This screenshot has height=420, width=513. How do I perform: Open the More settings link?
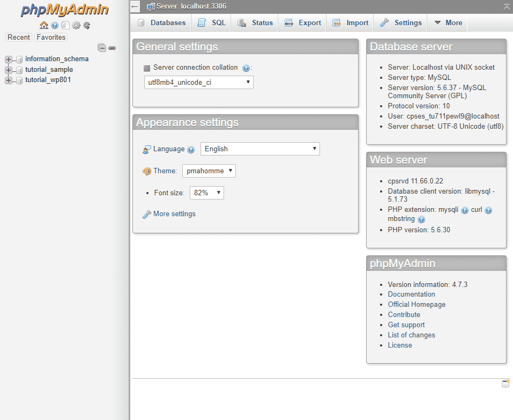tap(174, 214)
